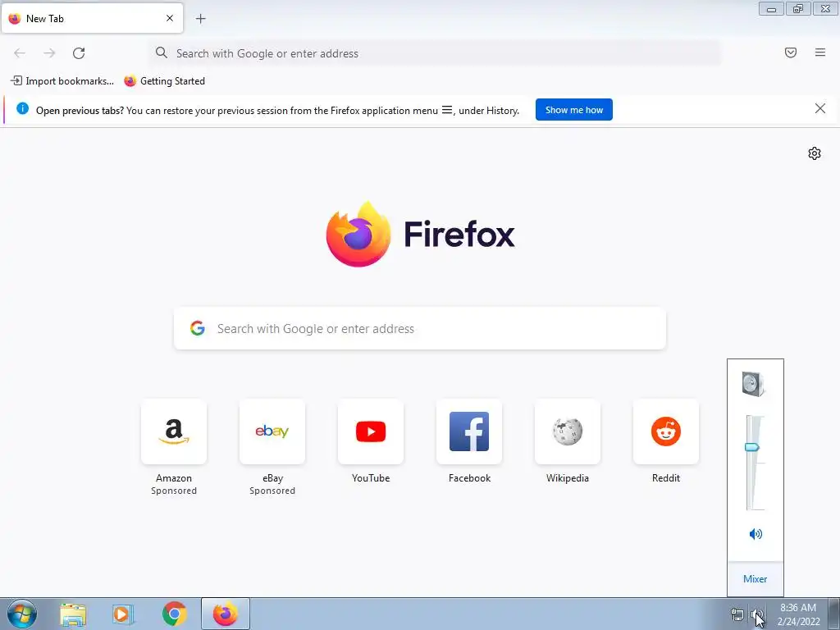Launch Google Chrome from taskbar
The image size is (840, 630).
pos(174,614)
